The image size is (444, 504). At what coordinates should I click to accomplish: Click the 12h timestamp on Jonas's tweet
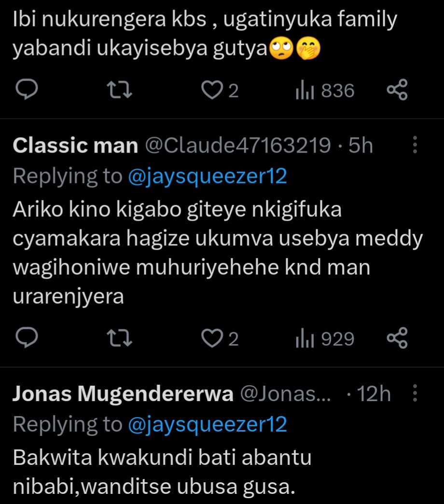tap(373, 395)
